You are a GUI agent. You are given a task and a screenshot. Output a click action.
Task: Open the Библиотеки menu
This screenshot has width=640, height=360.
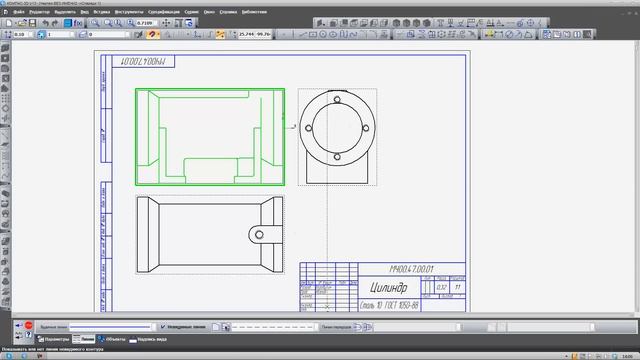coord(254,12)
